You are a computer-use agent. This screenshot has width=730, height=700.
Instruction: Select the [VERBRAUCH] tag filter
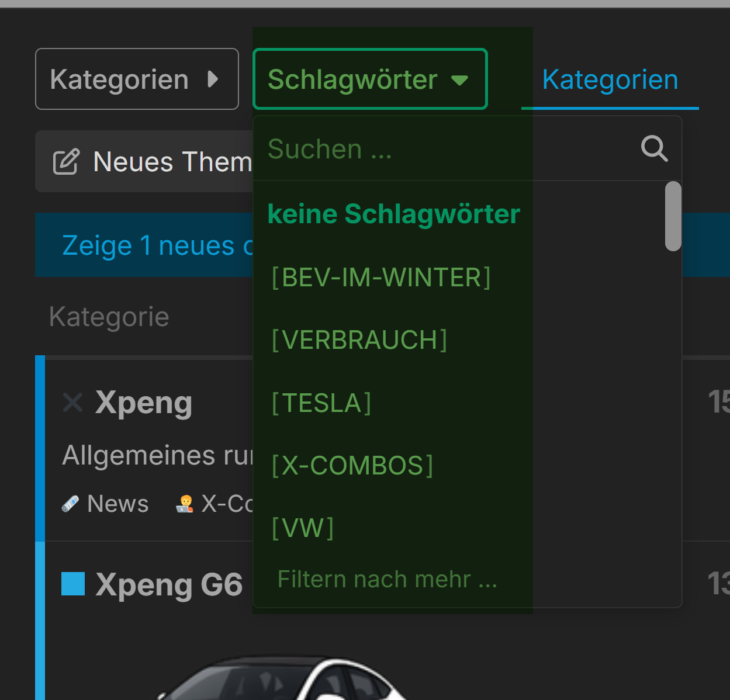pyautogui.click(x=359, y=340)
